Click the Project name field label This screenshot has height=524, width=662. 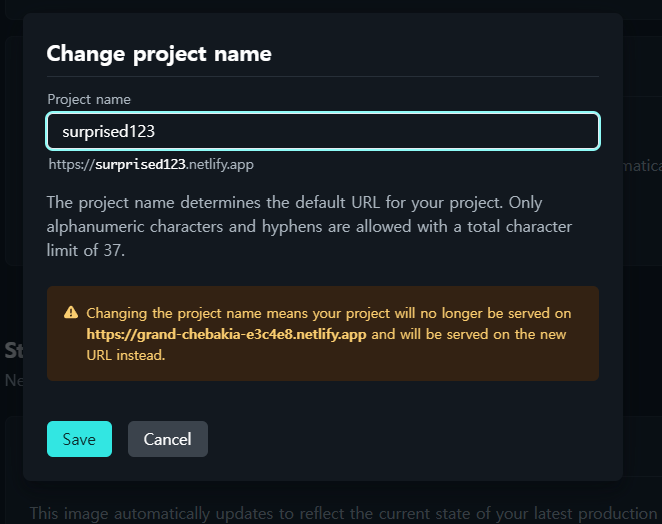89,99
